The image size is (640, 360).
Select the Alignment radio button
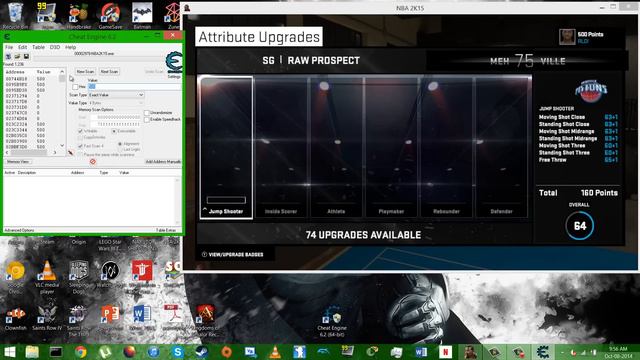[120, 144]
